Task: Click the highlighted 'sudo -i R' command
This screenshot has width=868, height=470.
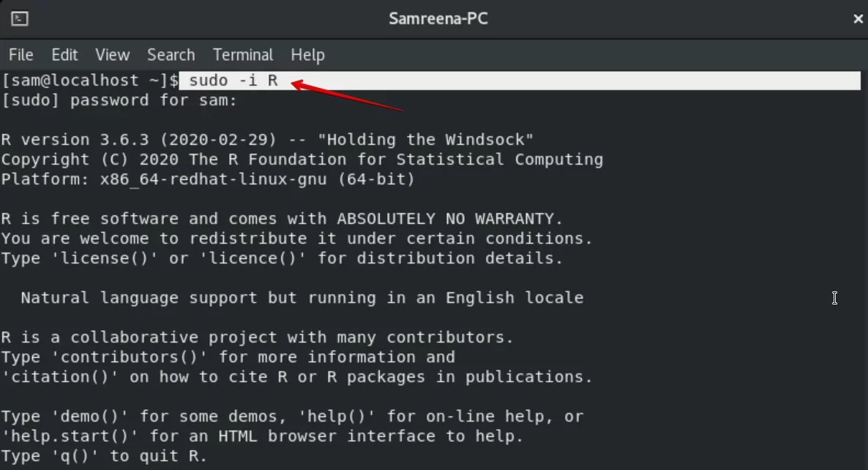Action: click(233, 81)
